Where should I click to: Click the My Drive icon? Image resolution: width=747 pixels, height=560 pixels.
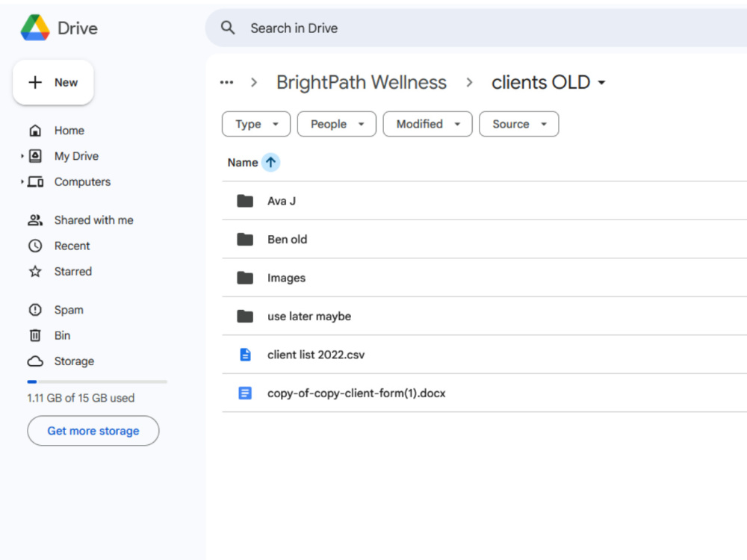click(35, 156)
